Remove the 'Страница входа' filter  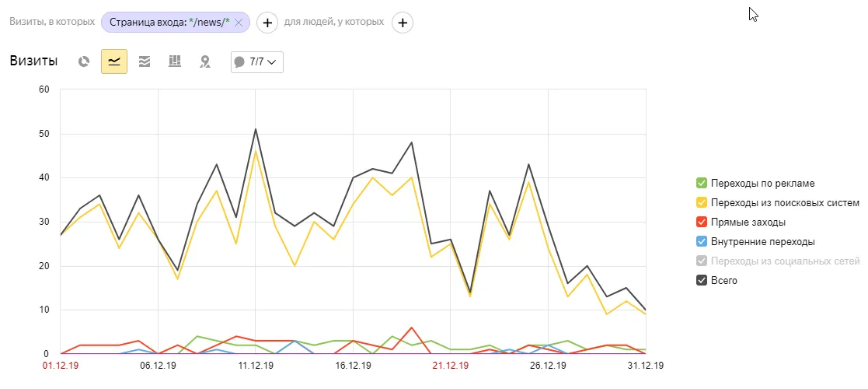(x=239, y=23)
